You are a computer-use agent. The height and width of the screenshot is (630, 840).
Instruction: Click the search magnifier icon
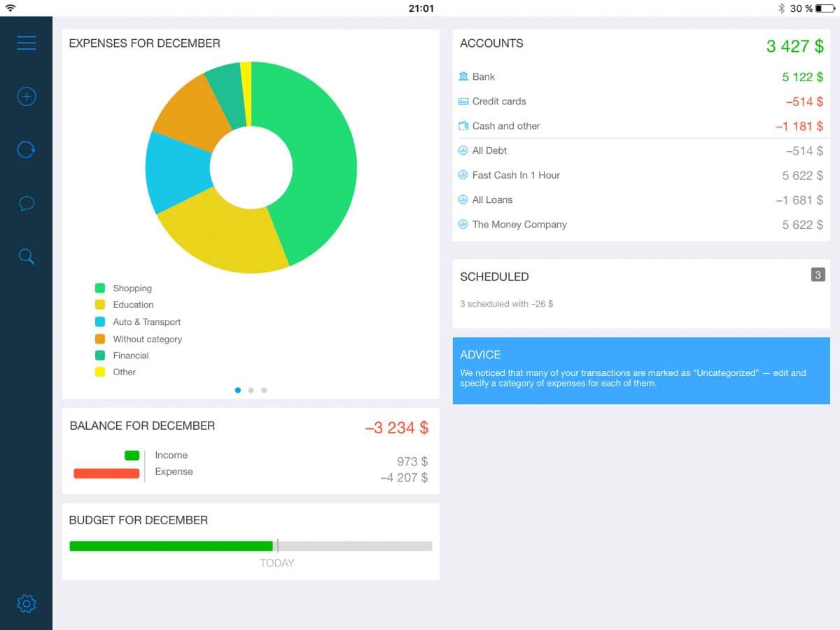tap(26, 257)
